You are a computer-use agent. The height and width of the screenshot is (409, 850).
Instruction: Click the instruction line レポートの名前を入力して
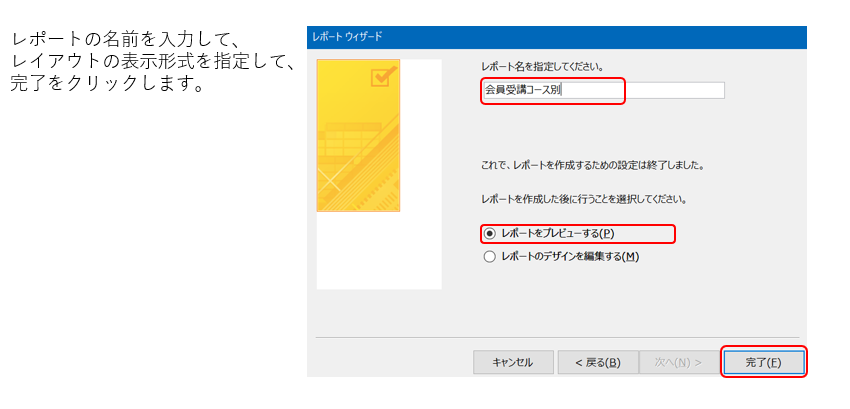121,40
